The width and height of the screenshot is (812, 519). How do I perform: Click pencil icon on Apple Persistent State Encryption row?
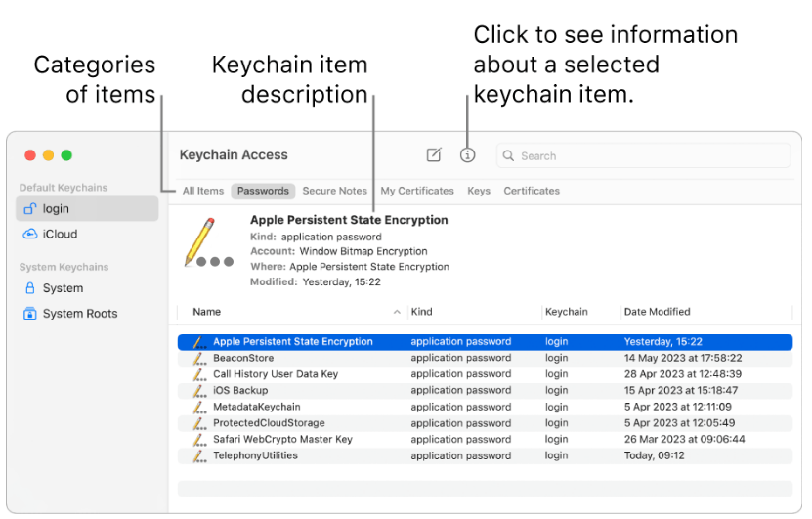(199, 342)
